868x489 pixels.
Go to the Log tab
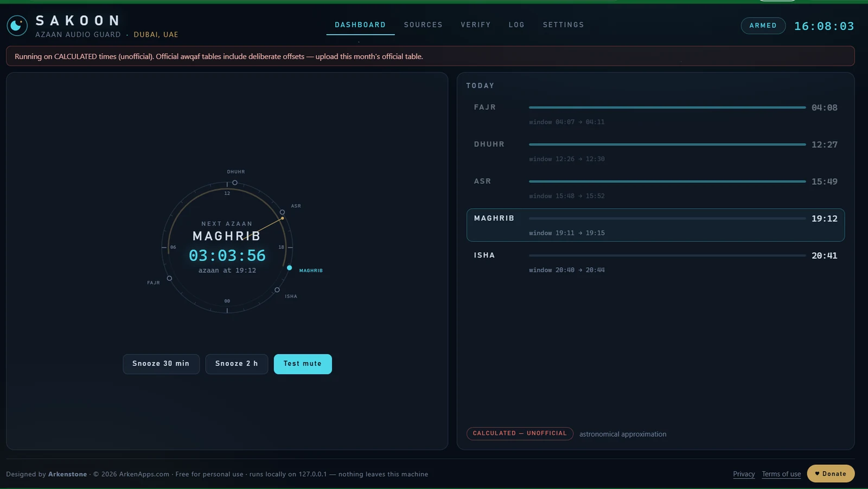coord(516,25)
